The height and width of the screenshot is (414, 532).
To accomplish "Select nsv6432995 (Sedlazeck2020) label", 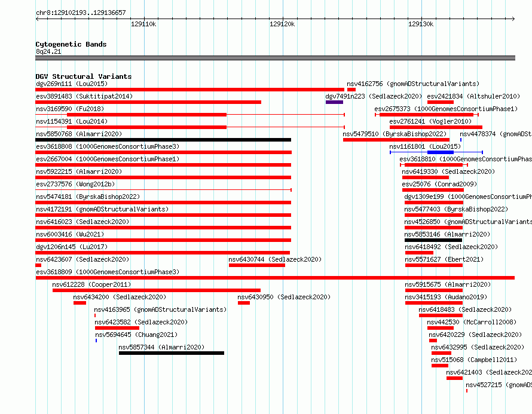I will 478,347.
